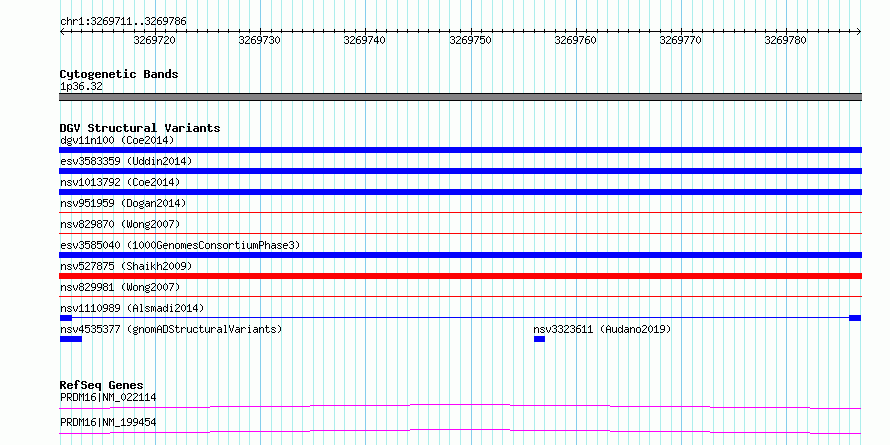Click ruler position 3269730

[259, 41]
